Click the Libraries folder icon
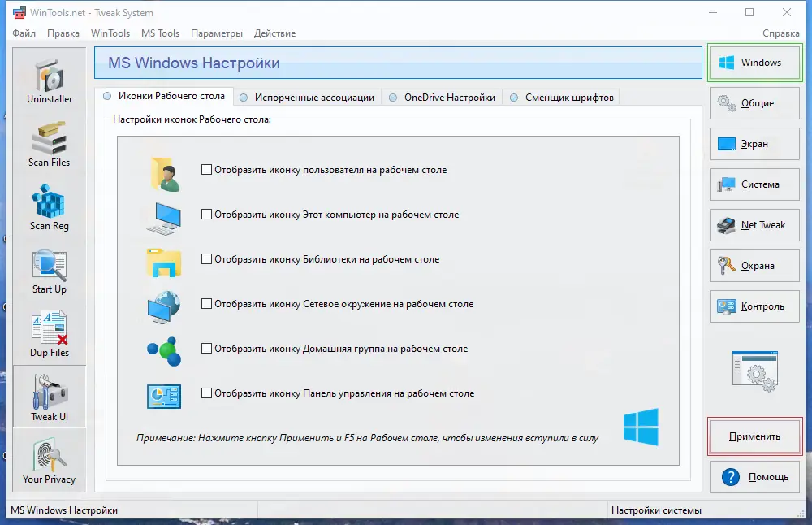Image resolution: width=812 pixels, height=525 pixels. 164,262
